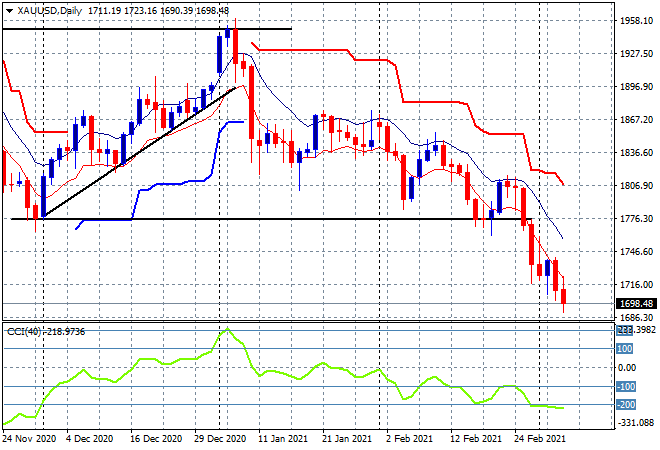Click the CCI(40) -218.9736 indicator label
The width and height of the screenshot is (660, 450).
46,332
